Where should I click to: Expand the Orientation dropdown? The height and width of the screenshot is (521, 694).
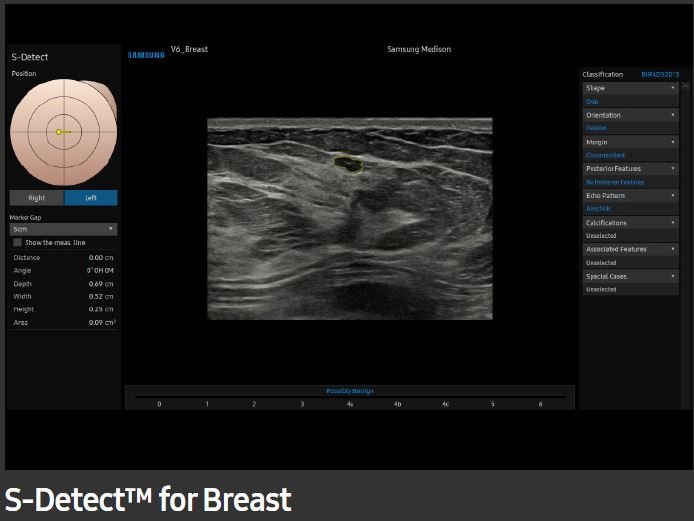(631, 115)
